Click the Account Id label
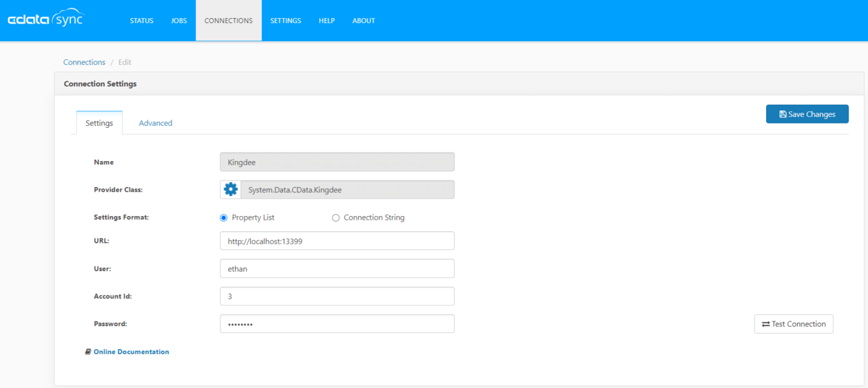The width and height of the screenshot is (868, 388). [113, 297]
